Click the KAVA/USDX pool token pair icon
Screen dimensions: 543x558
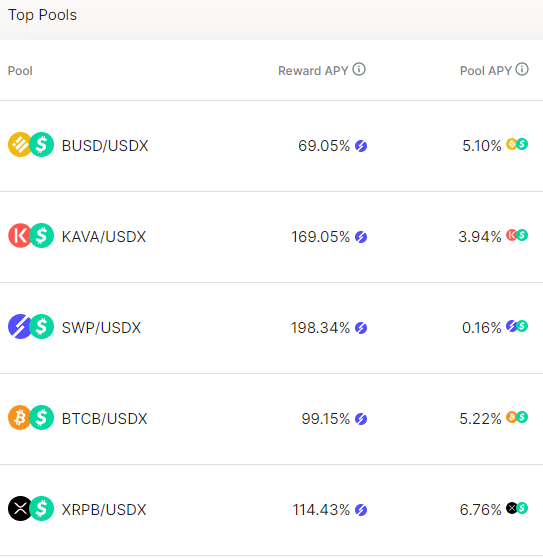tap(31, 236)
